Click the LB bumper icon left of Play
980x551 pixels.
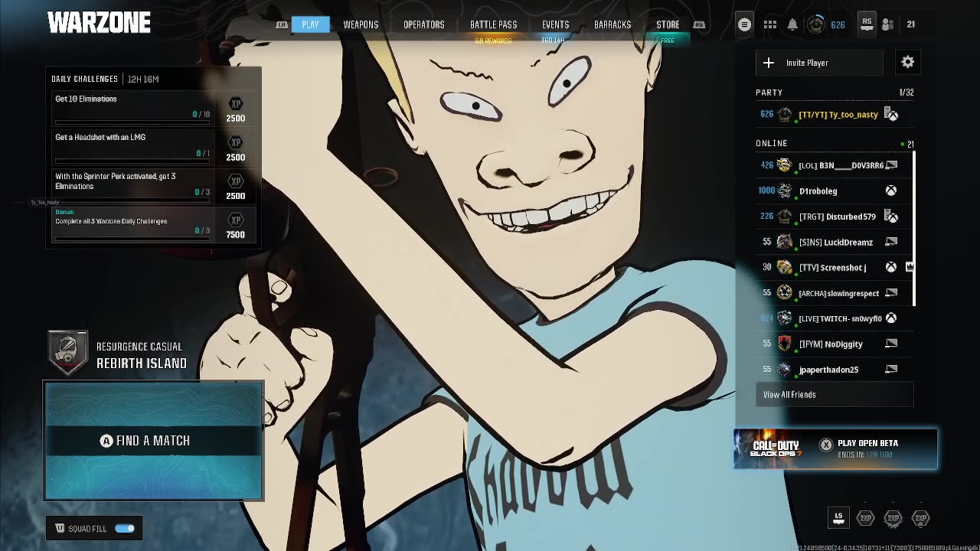point(282,24)
